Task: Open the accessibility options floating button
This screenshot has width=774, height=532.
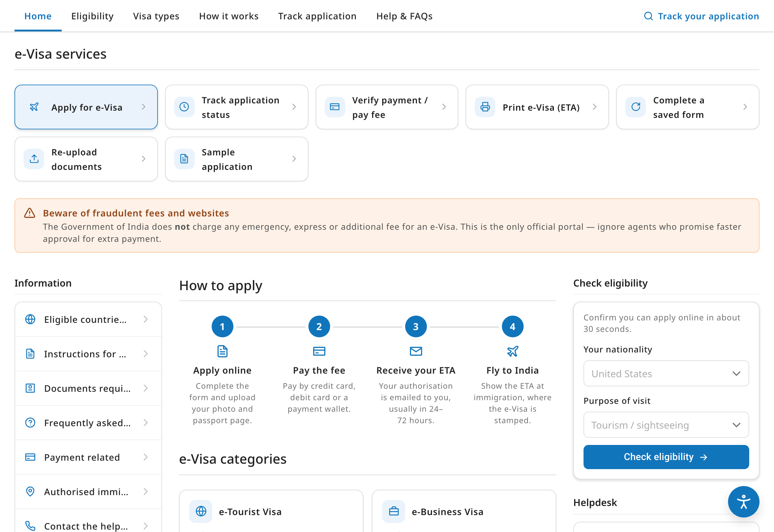Action: pyautogui.click(x=743, y=502)
